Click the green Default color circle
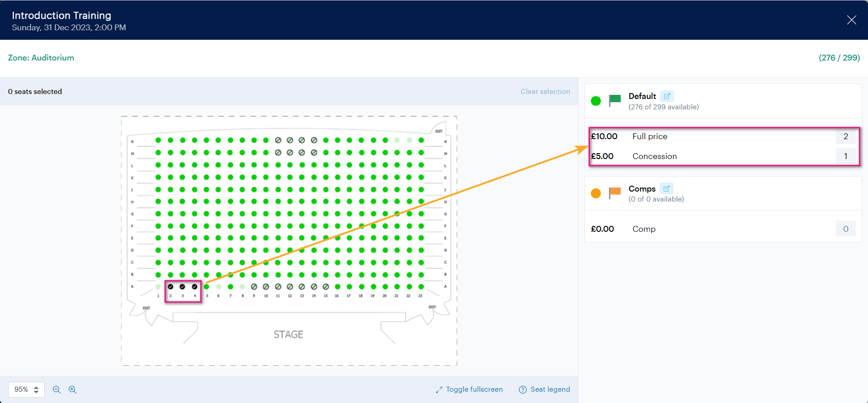 pos(596,101)
